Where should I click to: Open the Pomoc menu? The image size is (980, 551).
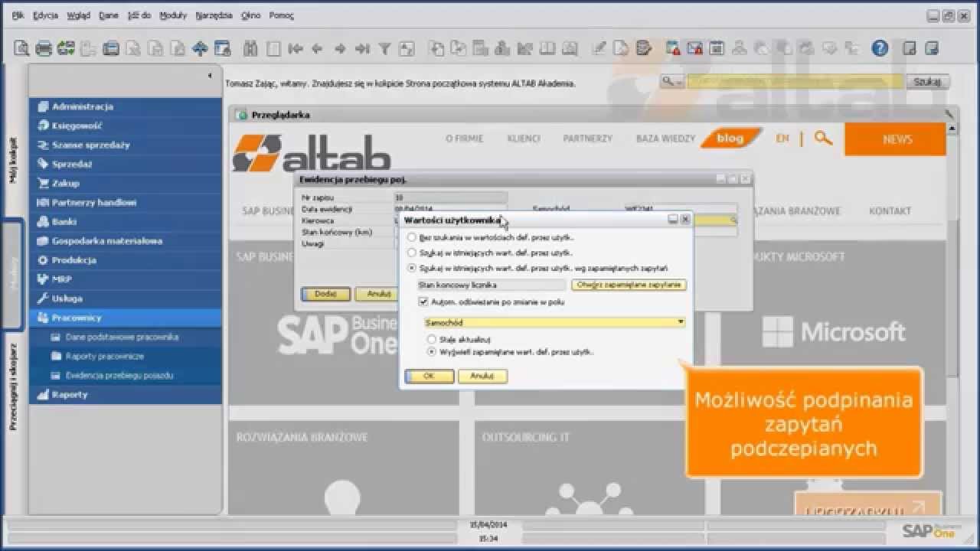(x=281, y=15)
